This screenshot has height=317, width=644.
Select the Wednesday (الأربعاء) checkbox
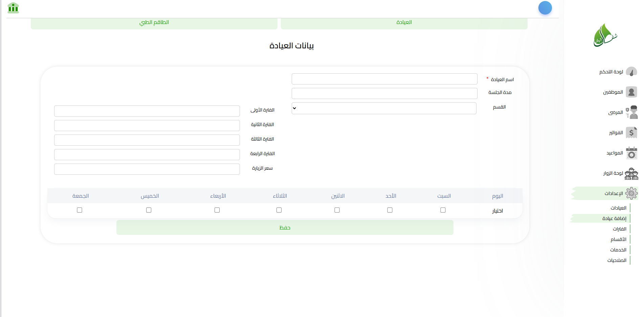[217, 210]
